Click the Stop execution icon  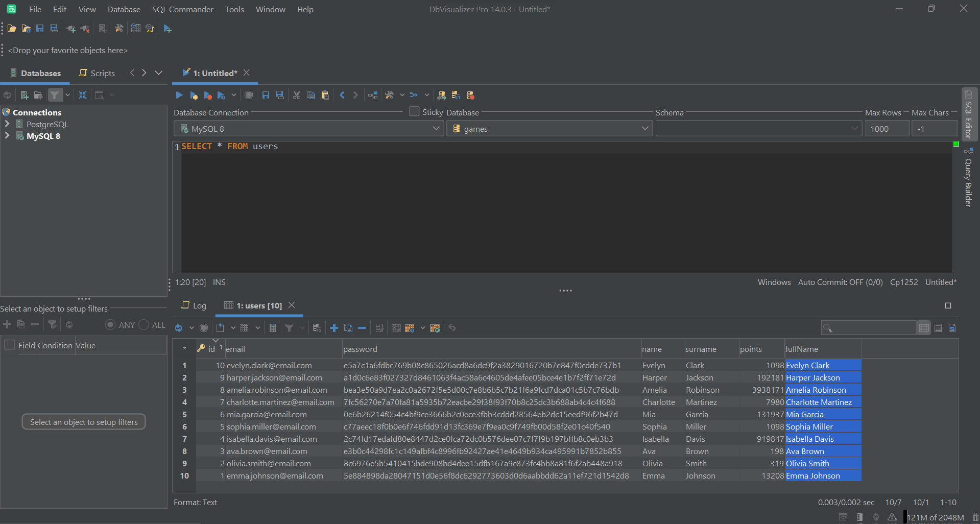[249, 95]
